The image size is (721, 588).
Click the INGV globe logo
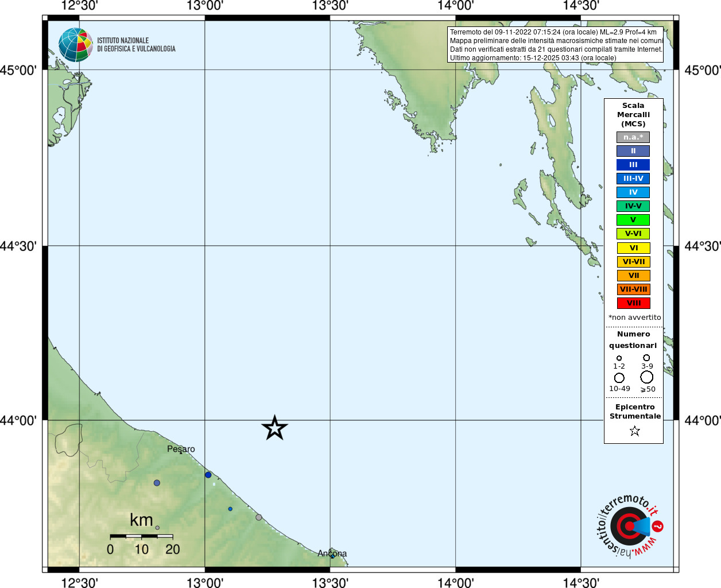[x=76, y=45]
